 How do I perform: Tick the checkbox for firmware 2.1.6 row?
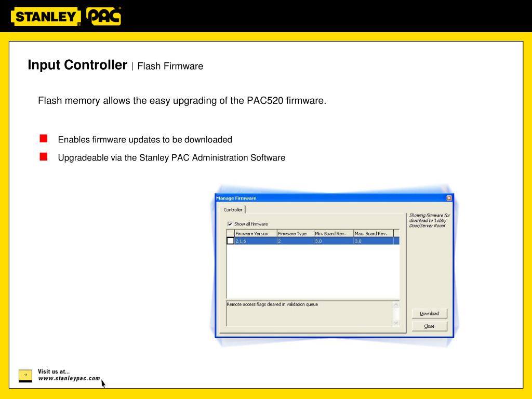click(x=230, y=241)
